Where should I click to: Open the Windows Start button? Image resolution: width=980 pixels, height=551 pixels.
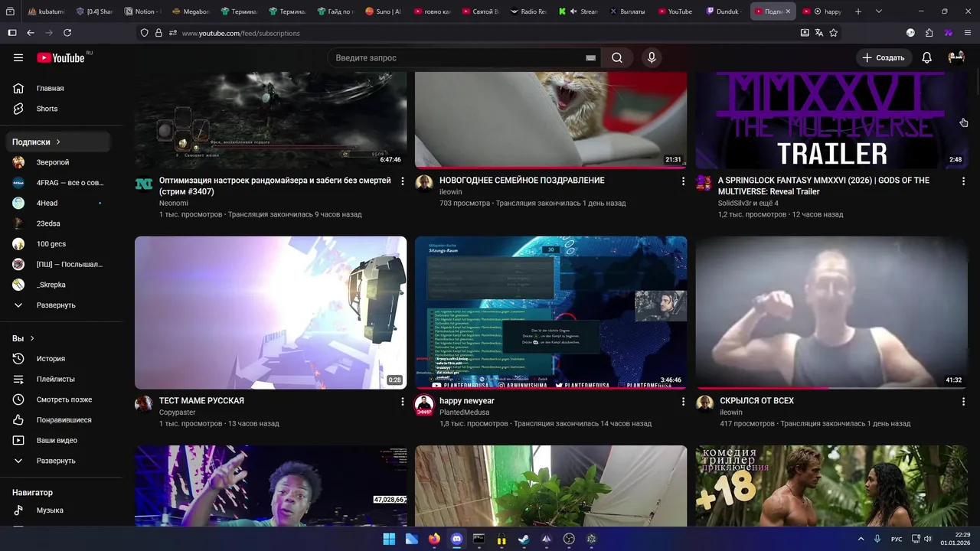coord(389,539)
